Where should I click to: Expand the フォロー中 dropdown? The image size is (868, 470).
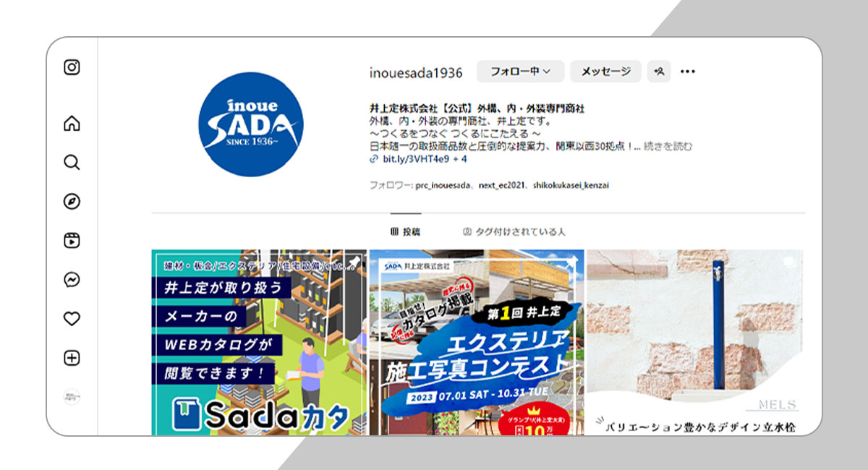point(520,72)
